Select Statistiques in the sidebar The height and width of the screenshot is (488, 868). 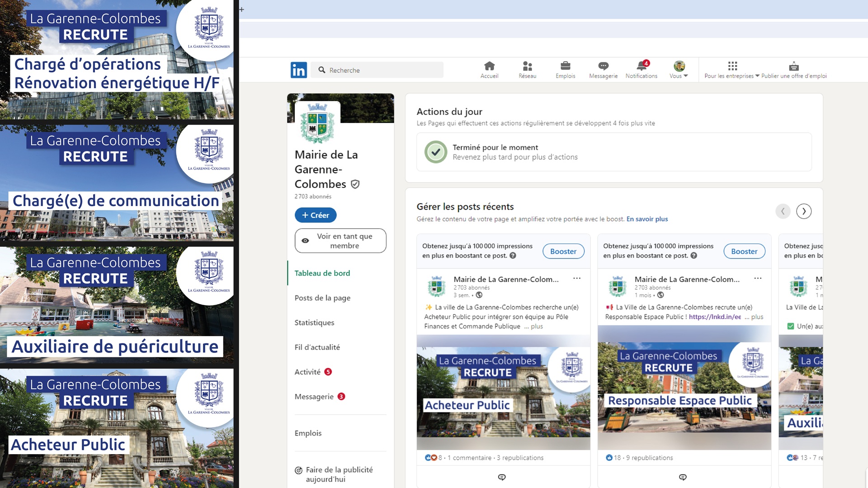tap(314, 323)
